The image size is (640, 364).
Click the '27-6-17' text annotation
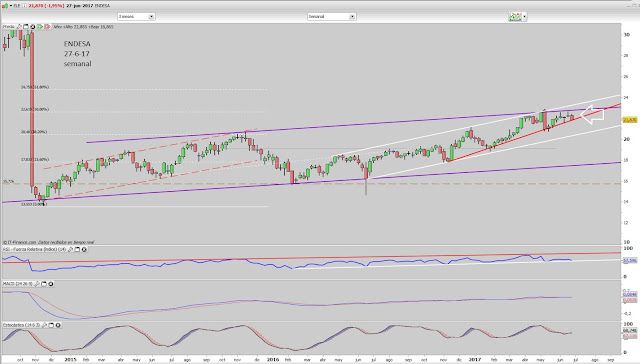[77, 53]
